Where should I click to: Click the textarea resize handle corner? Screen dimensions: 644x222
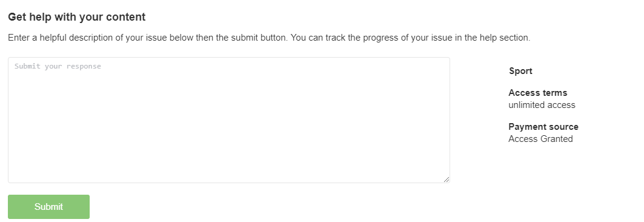point(446,180)
